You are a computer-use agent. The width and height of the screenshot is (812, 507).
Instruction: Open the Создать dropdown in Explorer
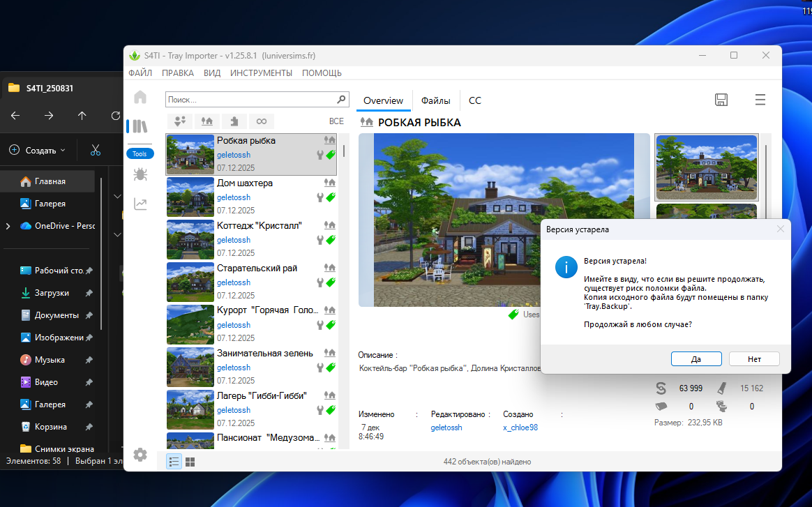(38, 150)
